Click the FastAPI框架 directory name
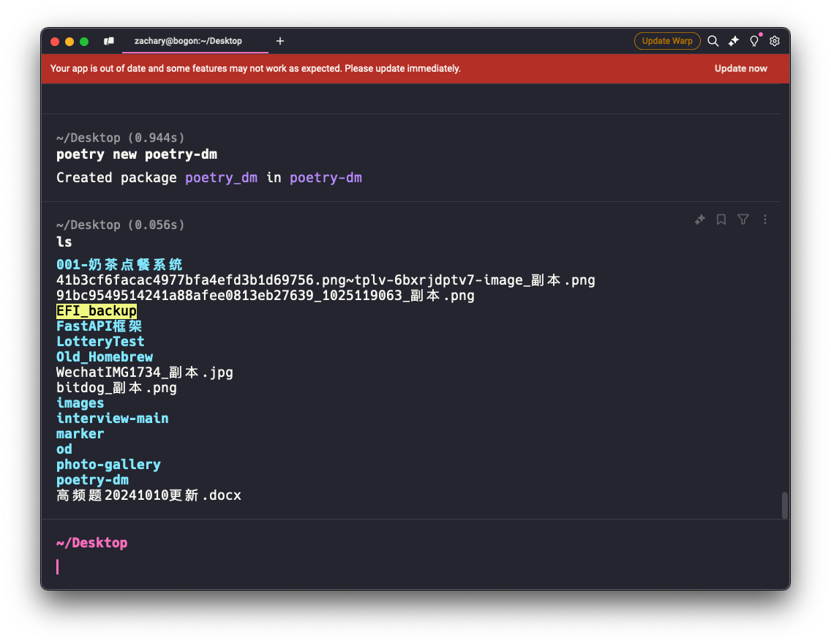Viewport: 831px width, 644px height. click(99, 326)
